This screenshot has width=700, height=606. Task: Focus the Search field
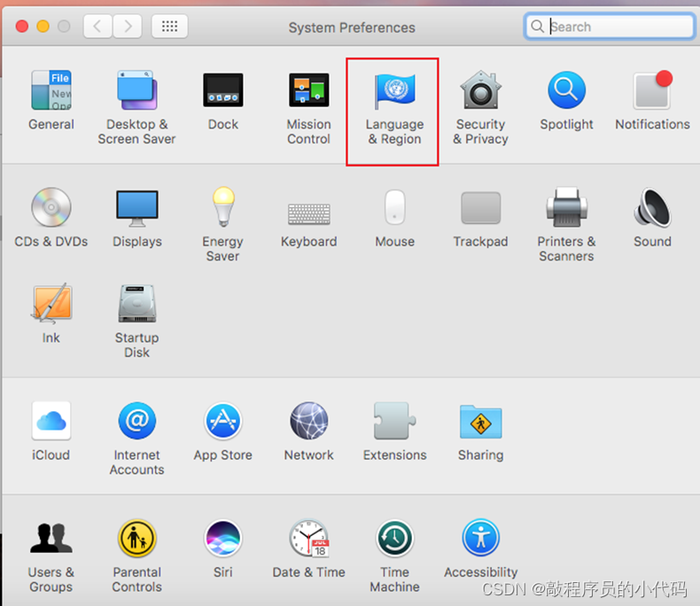click(x=610, y=27)
